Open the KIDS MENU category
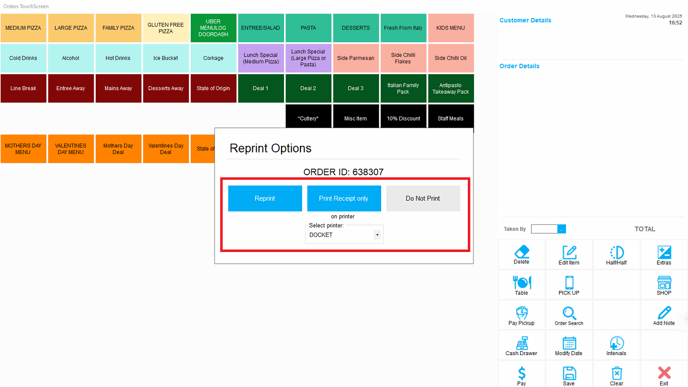Screen dimensions: 688x387 point(451,28)
